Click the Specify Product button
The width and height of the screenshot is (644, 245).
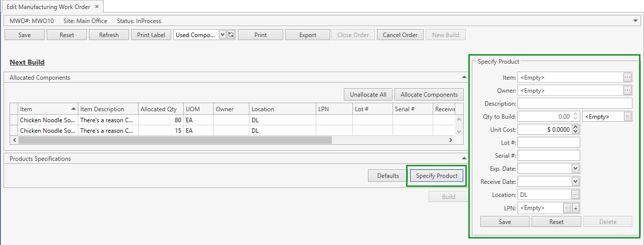(x=436, y=176)
